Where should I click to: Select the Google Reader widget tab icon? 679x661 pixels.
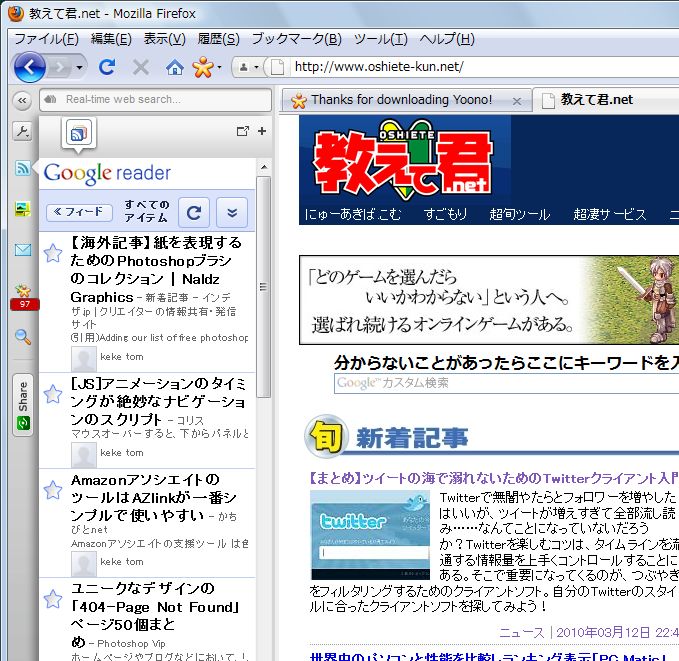pyautogui.click(x=78, y=133)
